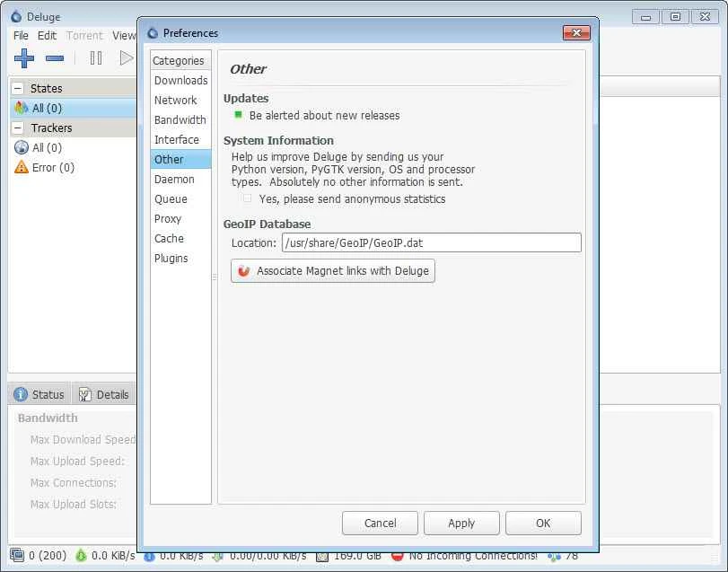Click the Resume torrent play icon
This screenshot has height=572, width=728.
pos(126,58)
